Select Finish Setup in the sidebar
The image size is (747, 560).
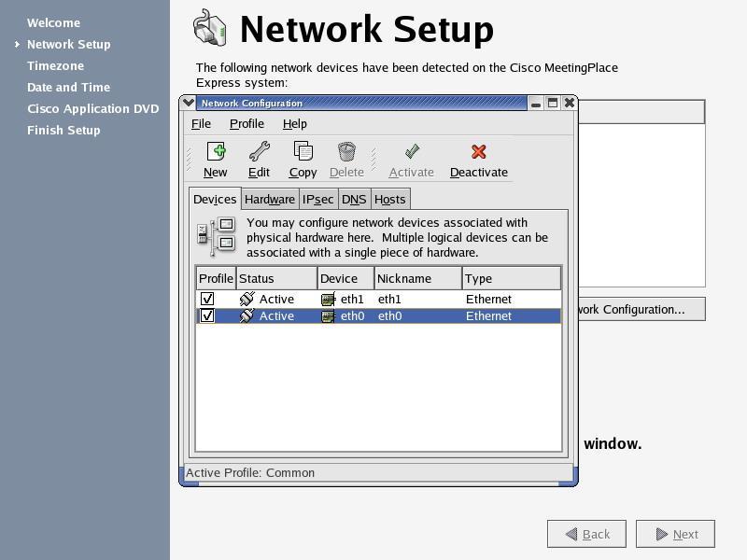[63, 130]
